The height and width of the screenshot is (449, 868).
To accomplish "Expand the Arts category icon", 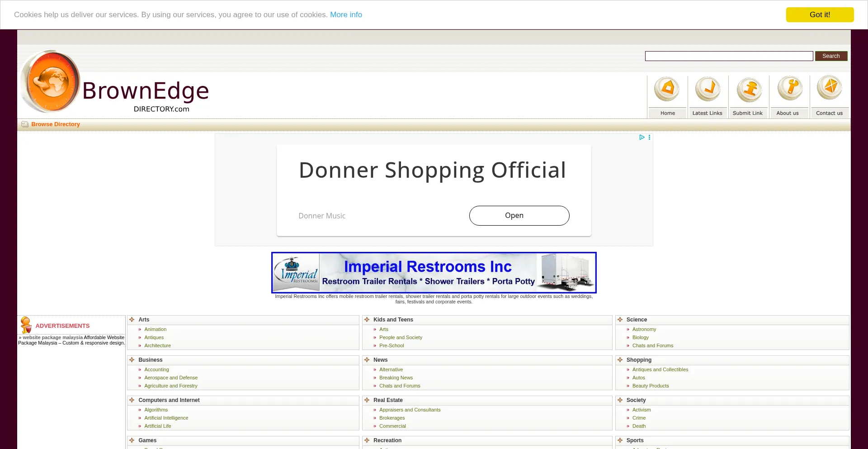I will coord(132,320).
